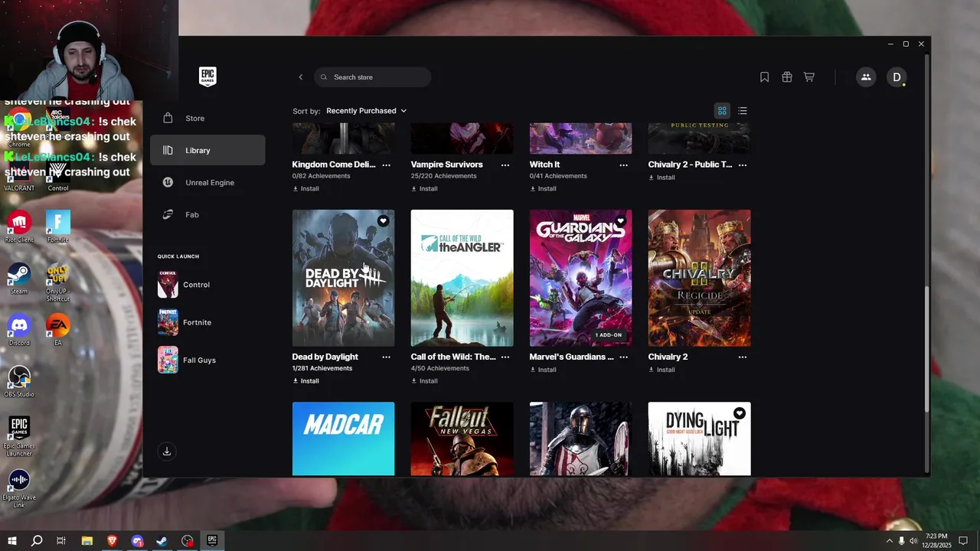980x551 pixels.
Task: Open options menu for Call of the Wild
Action: pyautogui.click(x=505, y=357)
